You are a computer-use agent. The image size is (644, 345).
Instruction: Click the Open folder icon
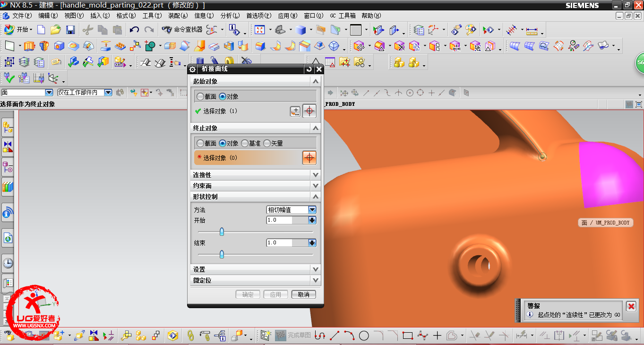click(56, 30)
